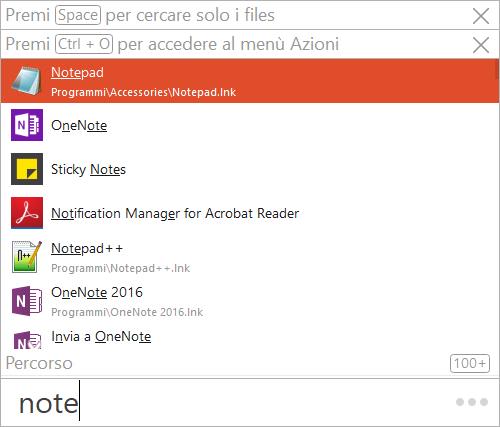500x427 pixels.
Task: Click the Space key hint
Action: click(x=78, y=15)
